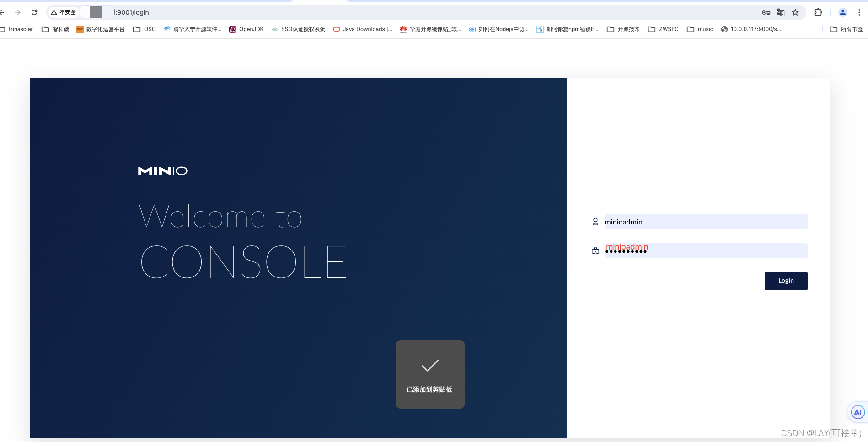Open the Extensions puzzle-piece icon
This screenshot has width=868, height=442.
818,12
